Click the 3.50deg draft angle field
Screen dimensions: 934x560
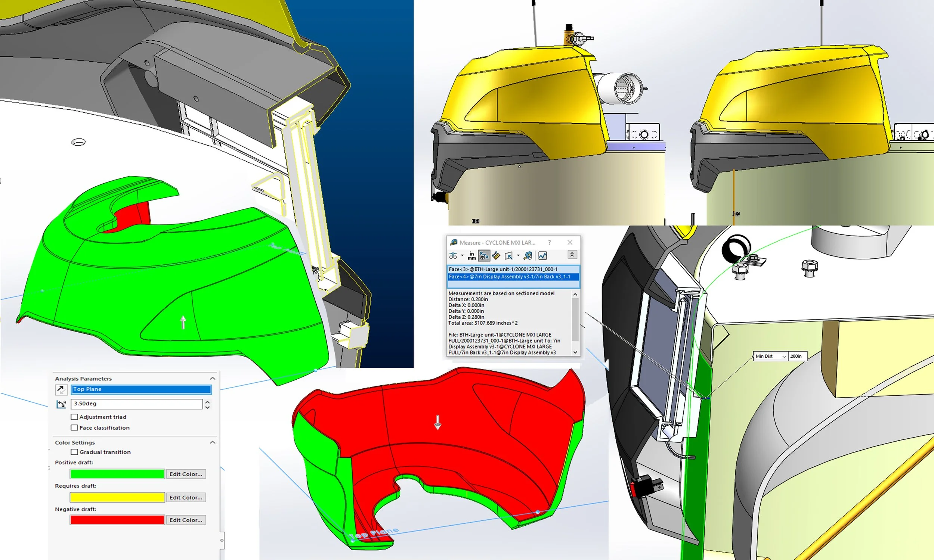136,404
